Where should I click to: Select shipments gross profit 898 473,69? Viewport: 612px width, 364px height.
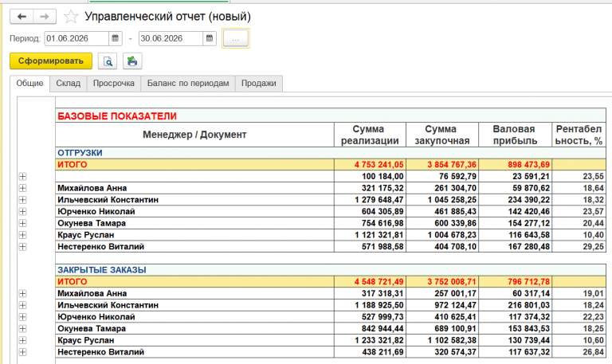[515, 165]
